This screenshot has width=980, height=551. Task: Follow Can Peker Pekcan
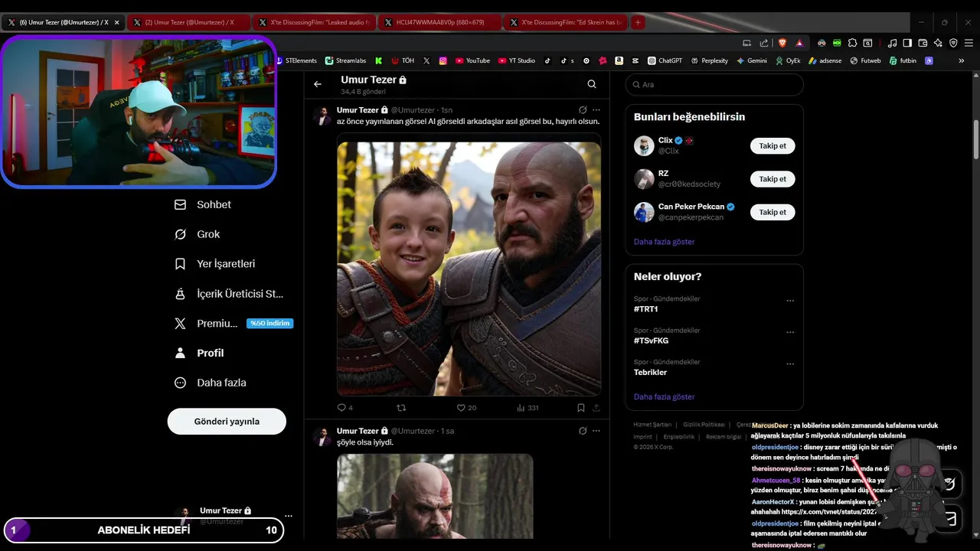pos(773,212)
